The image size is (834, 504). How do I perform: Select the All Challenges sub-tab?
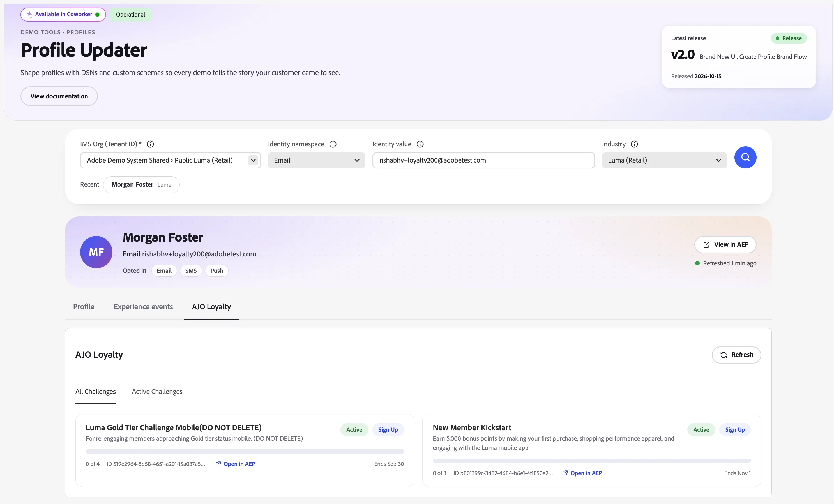[x=95, y=391]
